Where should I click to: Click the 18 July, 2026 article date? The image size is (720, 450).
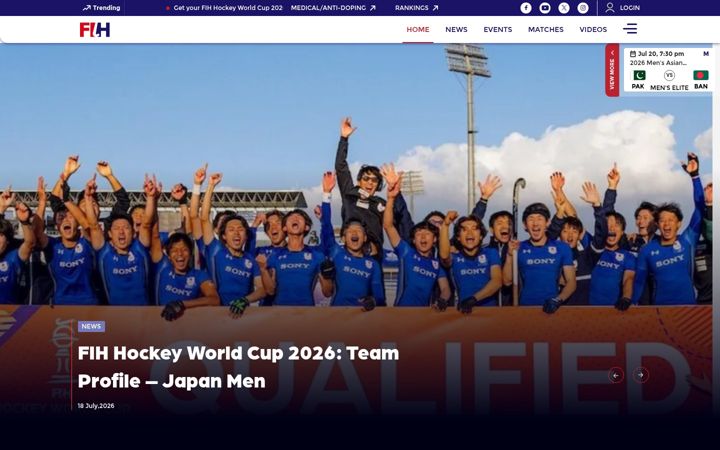[96, 406]
